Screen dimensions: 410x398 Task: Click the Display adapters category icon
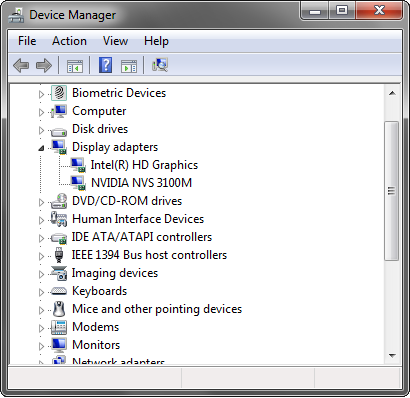(x=59, y=147)
